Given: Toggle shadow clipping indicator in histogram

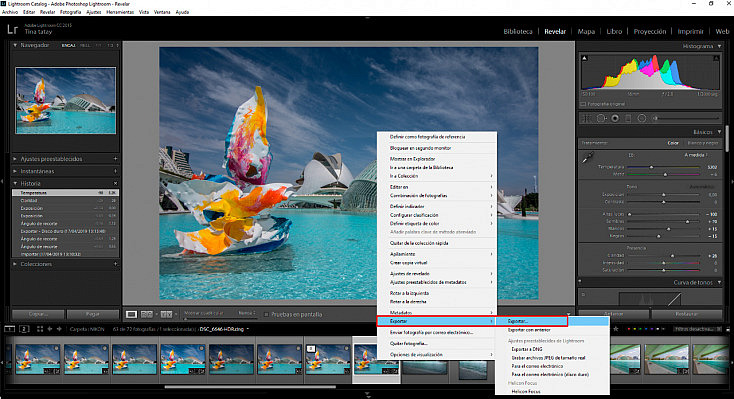Looking at the screenshot, I should [x=585, y=58].
